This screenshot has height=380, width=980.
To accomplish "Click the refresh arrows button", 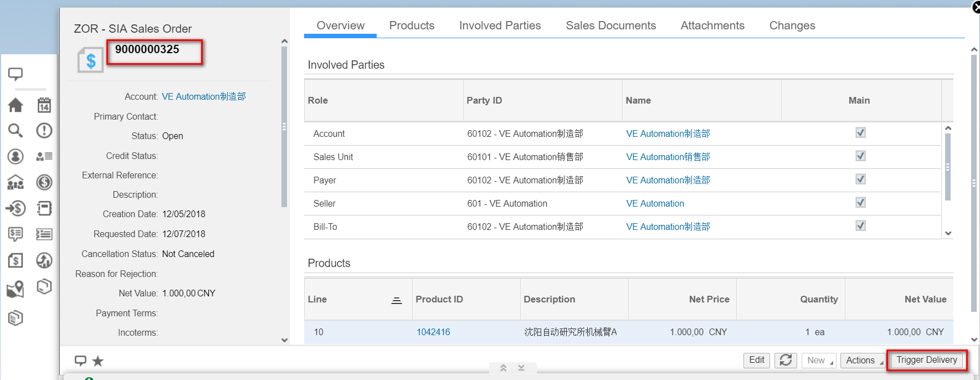I will pos(786,360).
